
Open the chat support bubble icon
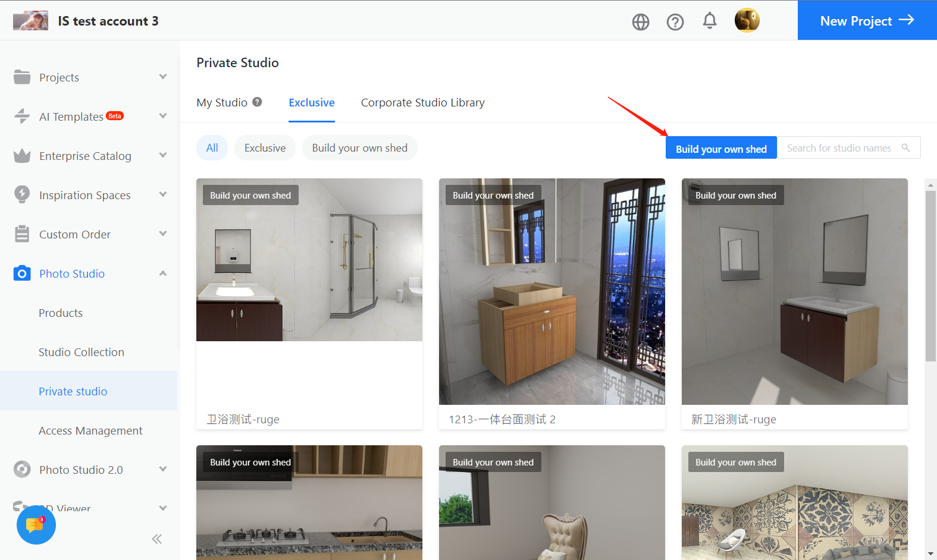pos(36,525)
